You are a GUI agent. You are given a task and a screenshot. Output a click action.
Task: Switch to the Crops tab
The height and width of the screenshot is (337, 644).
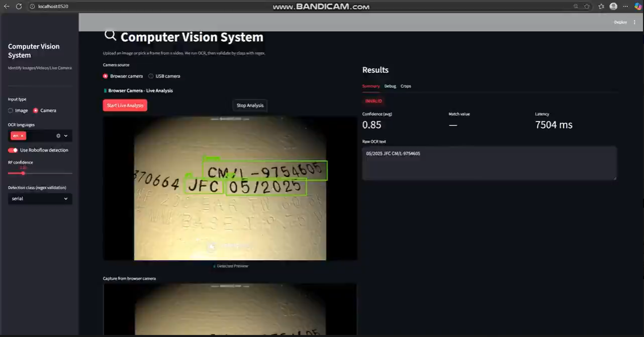(x=406, y=86)
